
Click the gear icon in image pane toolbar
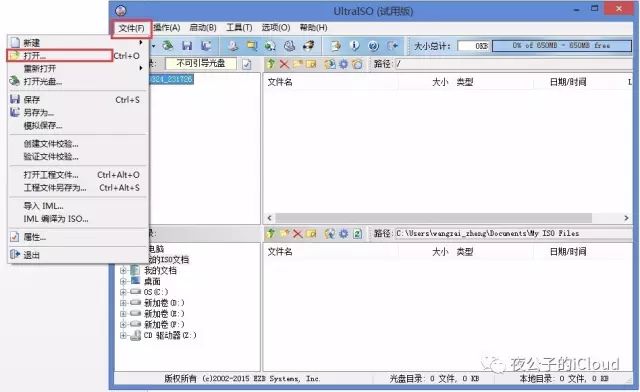(x=344, y=64)
